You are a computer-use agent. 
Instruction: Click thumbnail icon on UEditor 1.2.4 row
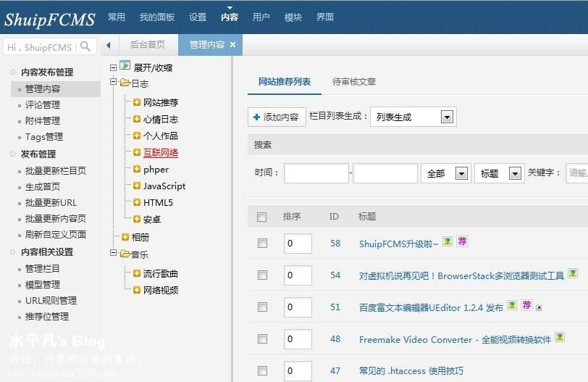512,305
